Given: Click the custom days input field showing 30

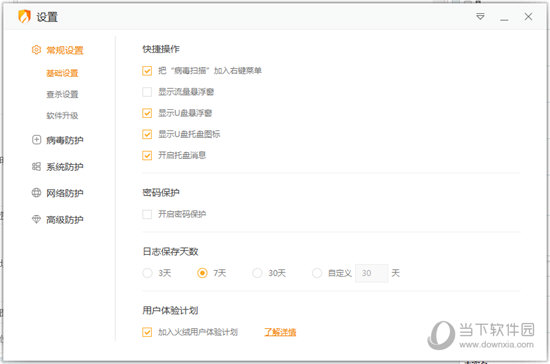Looking at the screenshot, I should [372, 273].
